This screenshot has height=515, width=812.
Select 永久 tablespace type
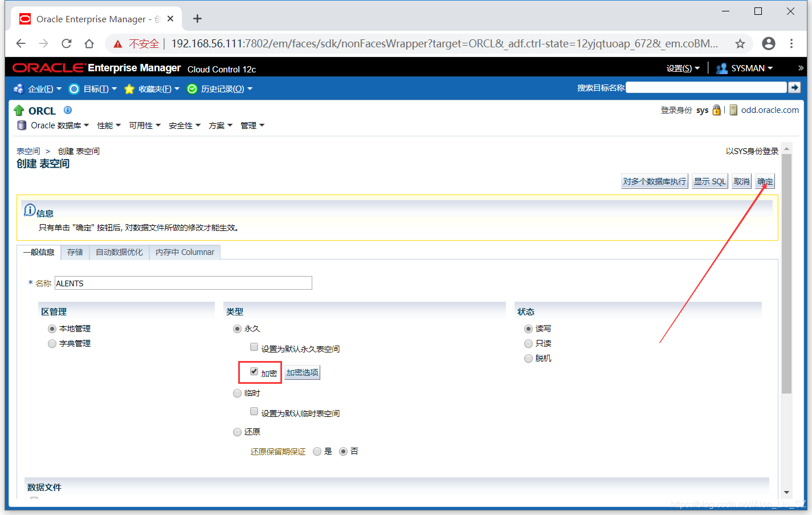(237, 329)
